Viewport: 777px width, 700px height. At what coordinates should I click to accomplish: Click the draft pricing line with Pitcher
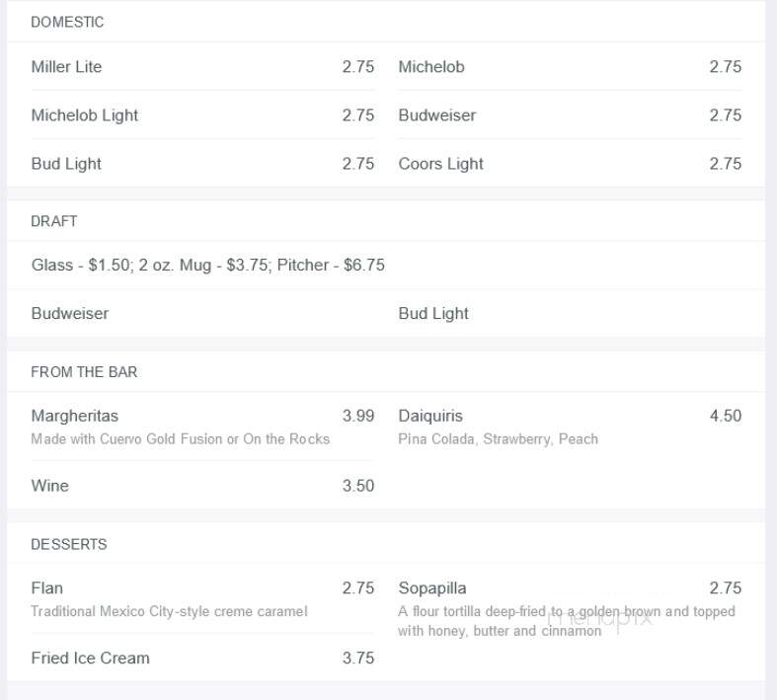pos(208,265)
